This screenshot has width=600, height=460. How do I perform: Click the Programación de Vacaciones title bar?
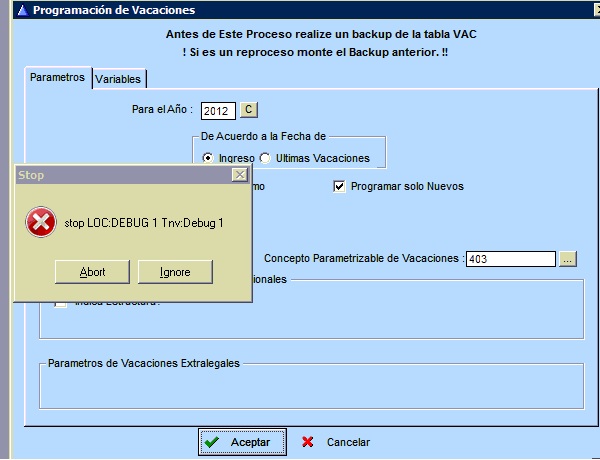[300, 10]
